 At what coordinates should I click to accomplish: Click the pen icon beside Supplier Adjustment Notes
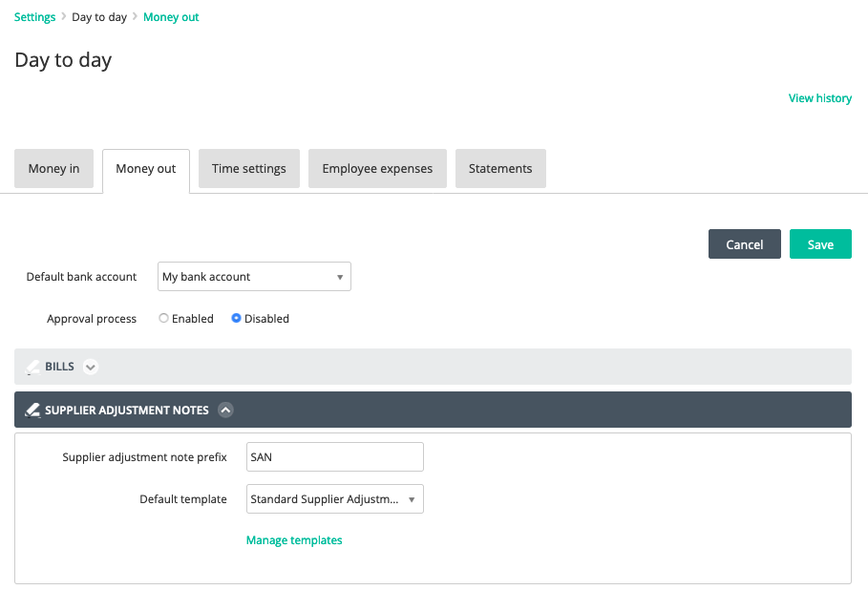click(x=32, y=411)
